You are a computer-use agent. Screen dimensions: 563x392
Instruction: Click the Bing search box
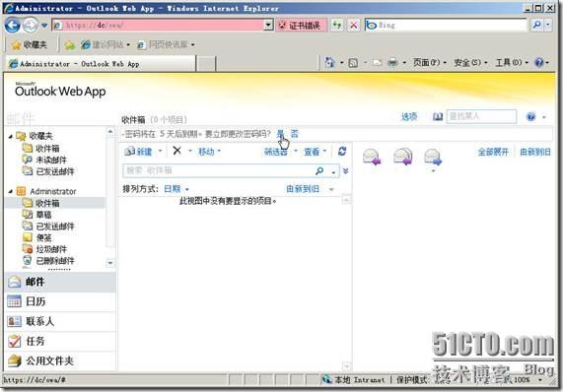[446, 25]
